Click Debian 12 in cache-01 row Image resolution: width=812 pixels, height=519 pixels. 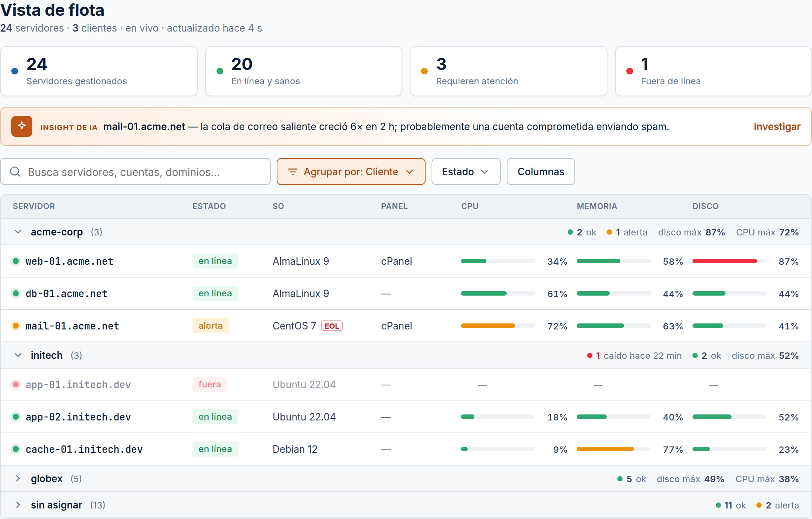[295, 449]
